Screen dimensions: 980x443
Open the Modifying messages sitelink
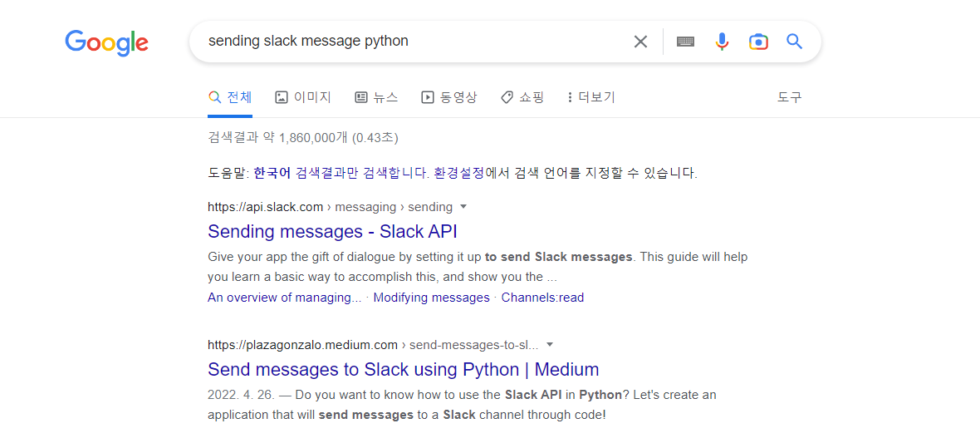[x=431, y=298]
